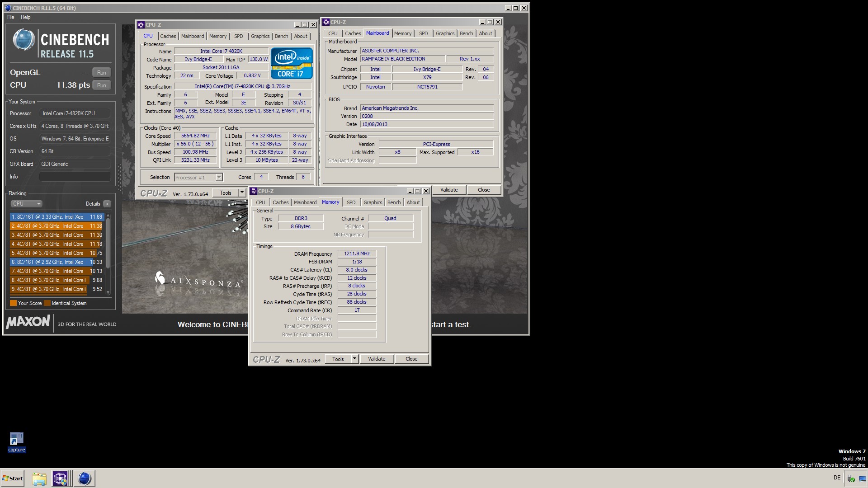The image size is (868, 488).
Task: Click the Details arrow button in Ranking
Action: [107, 204]
